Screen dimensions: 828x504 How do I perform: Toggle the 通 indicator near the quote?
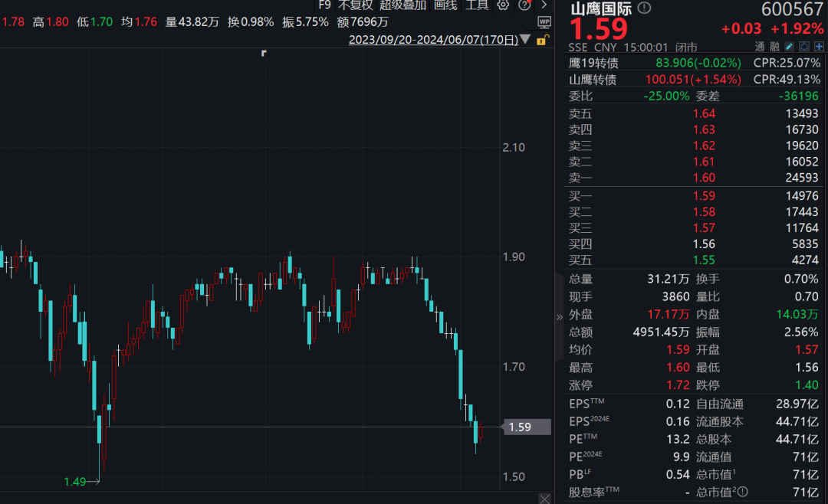click(x=759, y=46)
